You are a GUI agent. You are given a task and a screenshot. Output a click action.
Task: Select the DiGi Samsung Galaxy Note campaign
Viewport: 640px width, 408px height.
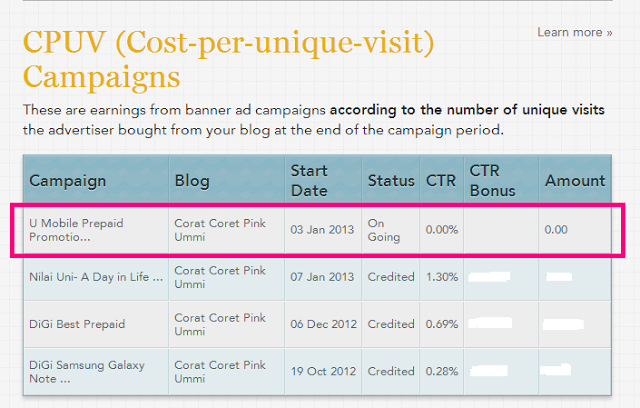click(86, 371)
